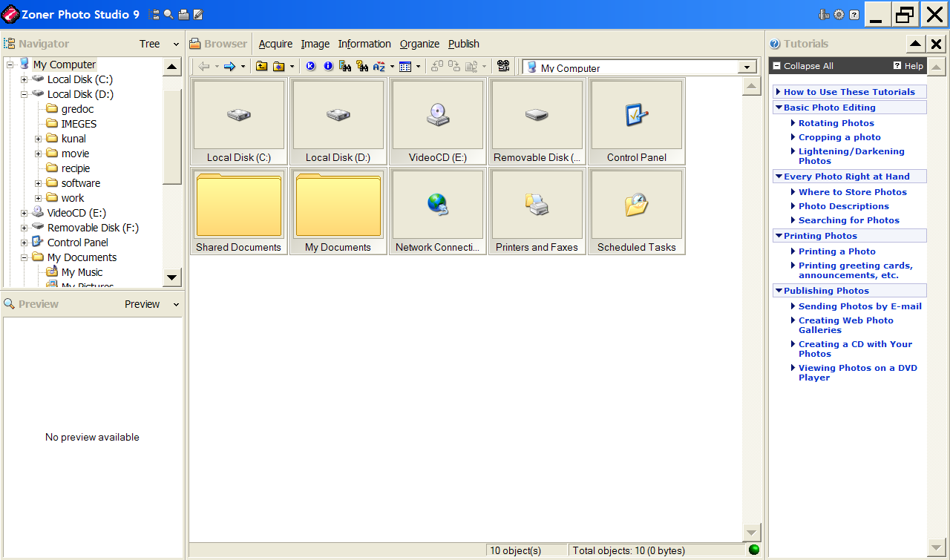Click the favorites folder star icon
950x560 pixels.
[279, 67]
